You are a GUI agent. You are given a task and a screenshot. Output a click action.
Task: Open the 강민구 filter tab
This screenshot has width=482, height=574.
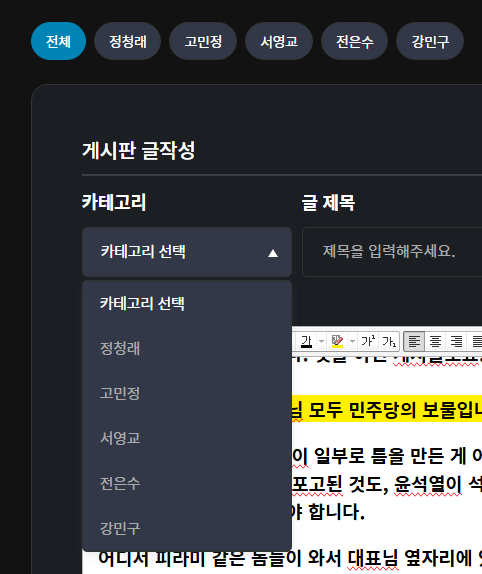pyautogui.click(x=430, y=41)
